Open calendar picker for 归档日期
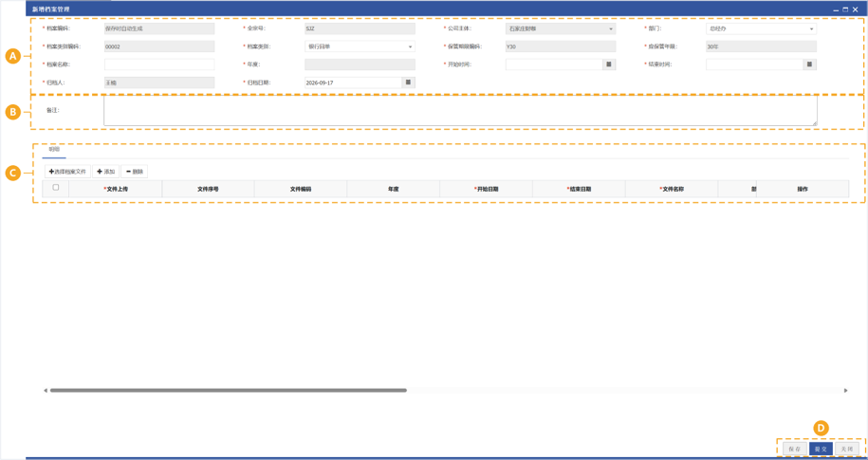 tap(409, 83)
